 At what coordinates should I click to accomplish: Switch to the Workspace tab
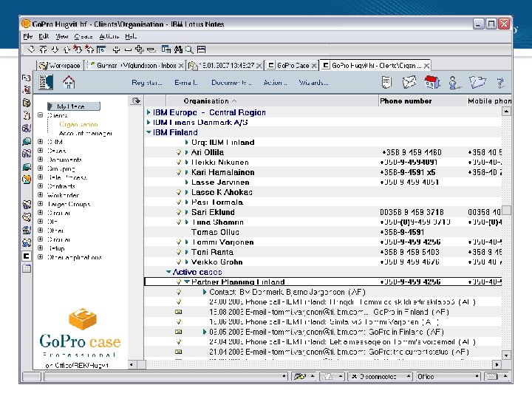pyautogui.click(x=61, y=65)
